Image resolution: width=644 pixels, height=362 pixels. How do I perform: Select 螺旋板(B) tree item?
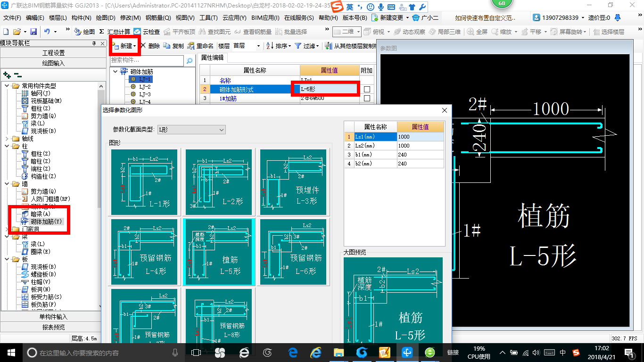coord(39,274)
